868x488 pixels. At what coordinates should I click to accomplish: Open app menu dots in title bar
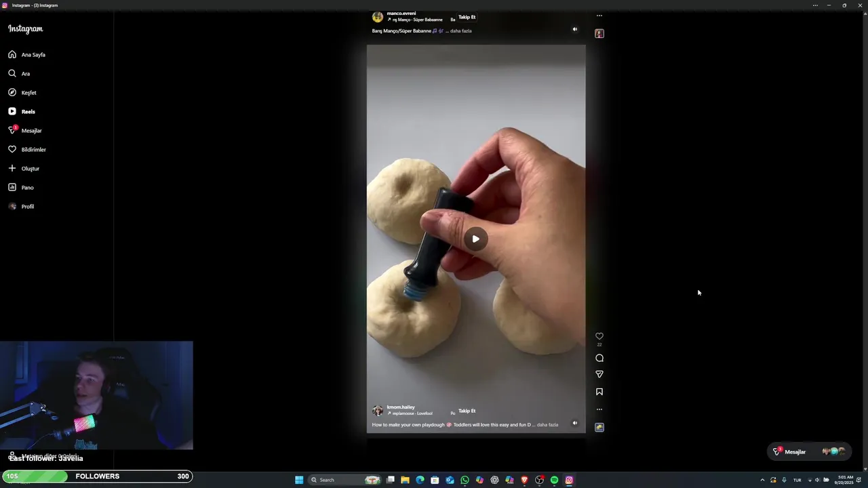tap(815, 5)
